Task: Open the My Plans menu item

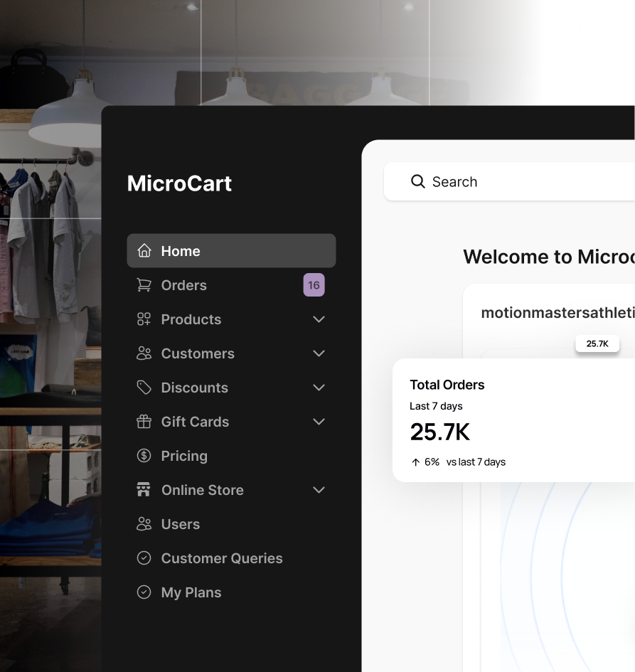Action: tap(191, 592)
